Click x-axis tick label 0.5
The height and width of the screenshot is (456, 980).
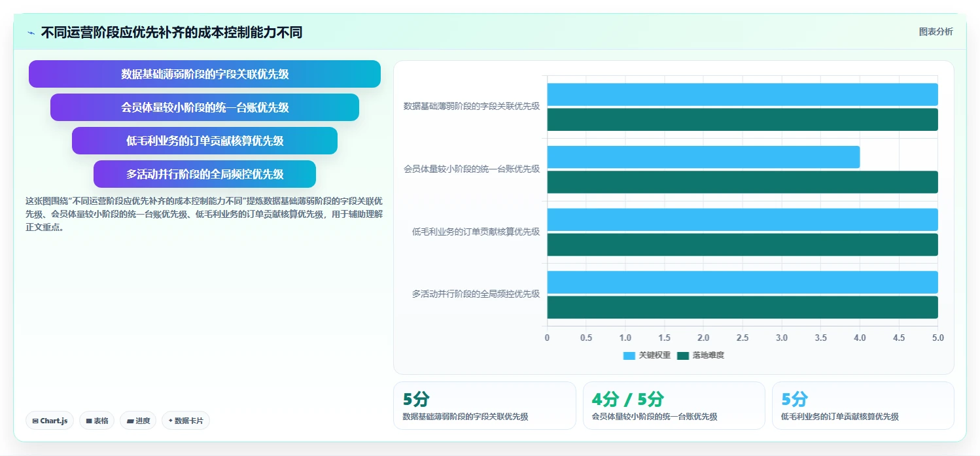[586, 338]
